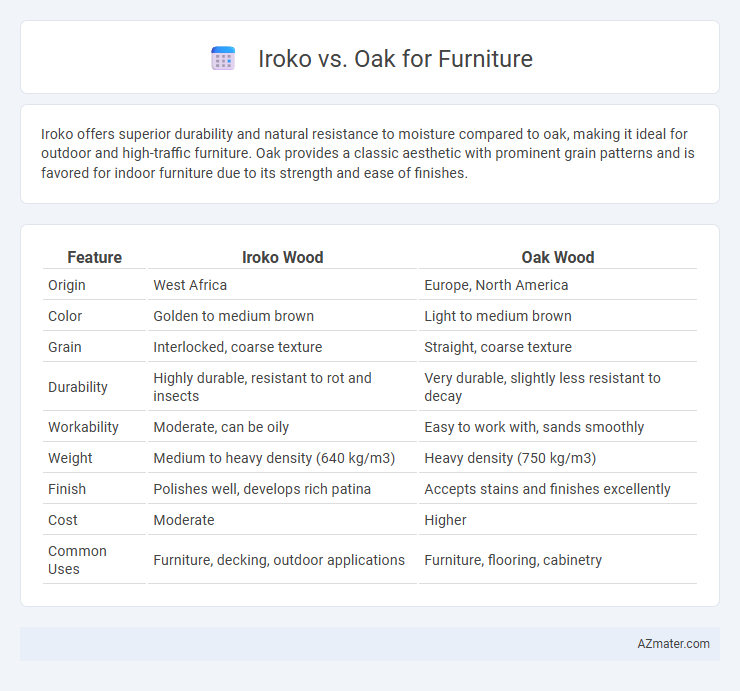Select the 'Golden to medium brown' cell
This screenshot has height=691, width=740.
233,316
